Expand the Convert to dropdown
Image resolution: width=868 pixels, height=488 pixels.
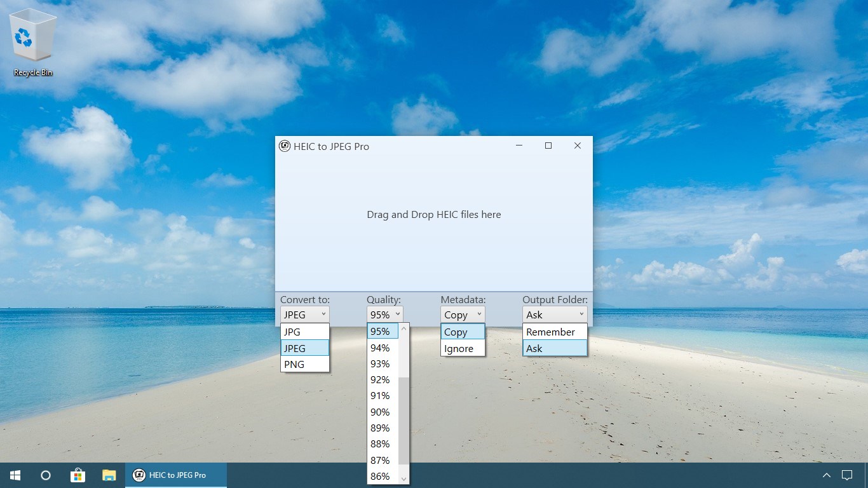[x=305, y=315]
